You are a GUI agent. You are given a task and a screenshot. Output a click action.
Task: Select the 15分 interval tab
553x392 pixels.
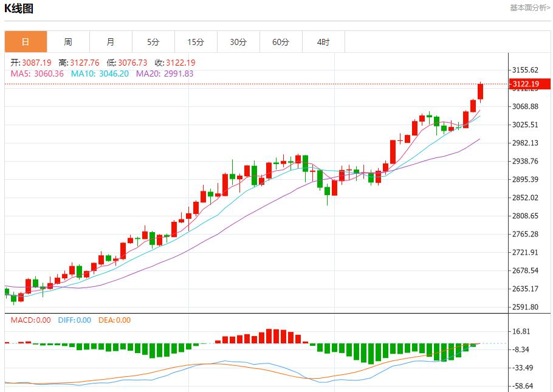pos(196,42)
